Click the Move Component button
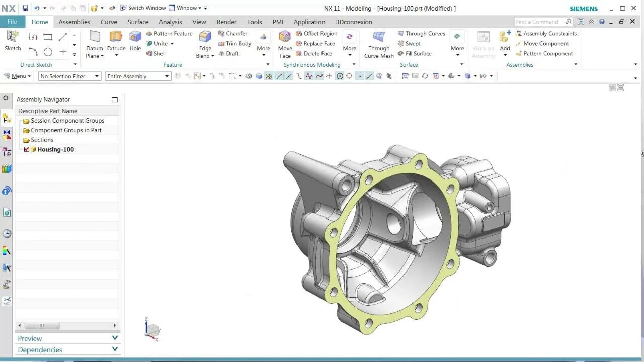Image resolution: width=644 pixels, height=362 pixels. tap(542, 44)
